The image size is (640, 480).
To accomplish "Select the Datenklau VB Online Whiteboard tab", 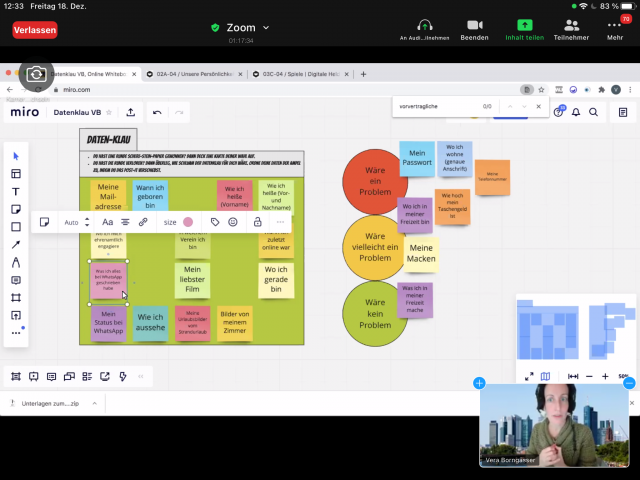I will click(91, 74).
